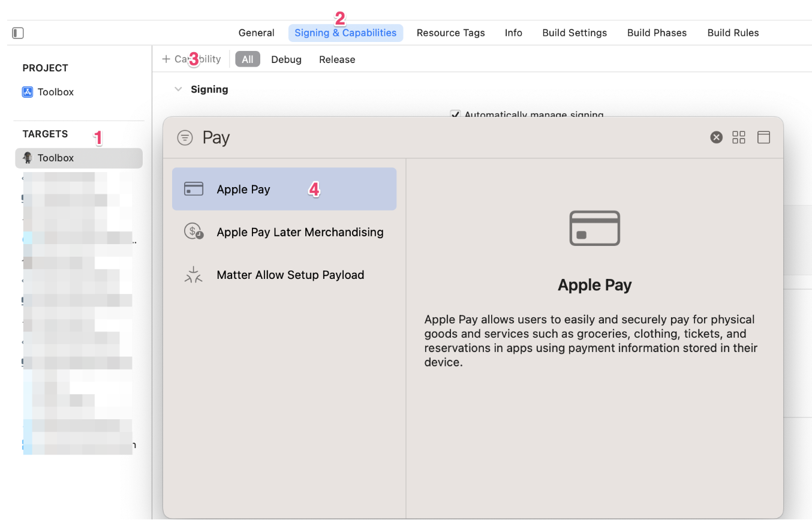Filter capabilities by Debug configuration

pyautogui.click(x=286, y=59)
